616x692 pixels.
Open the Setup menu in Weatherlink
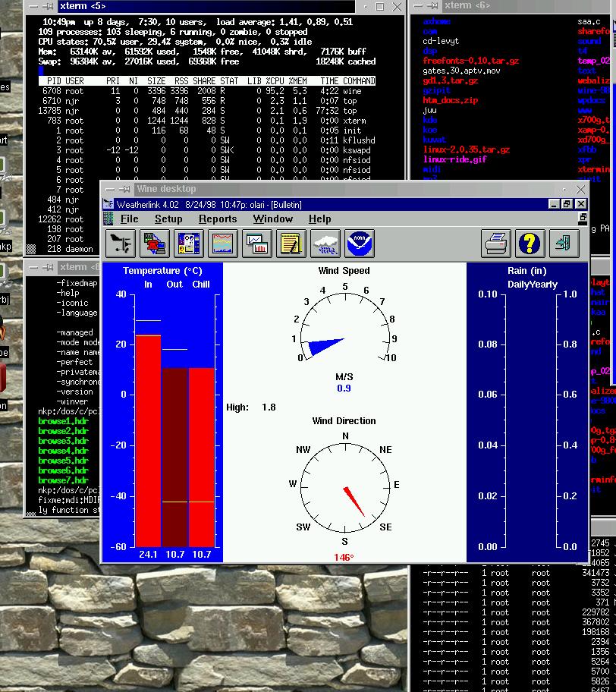(168, 219)
